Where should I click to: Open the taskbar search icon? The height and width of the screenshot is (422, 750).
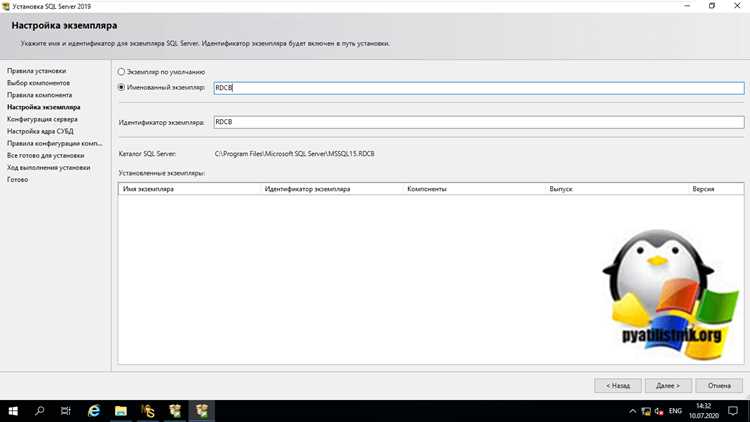[x=40, y=411]
